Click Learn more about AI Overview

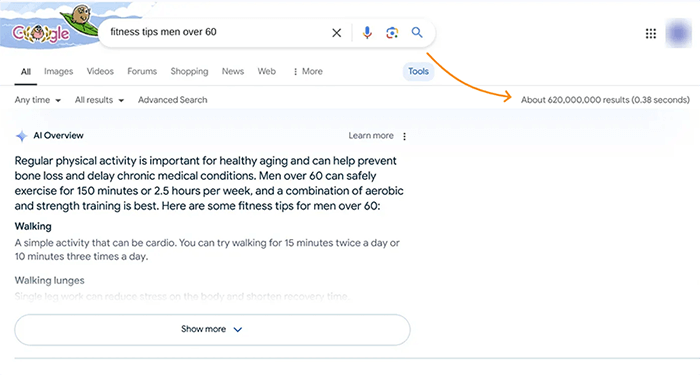371,136
